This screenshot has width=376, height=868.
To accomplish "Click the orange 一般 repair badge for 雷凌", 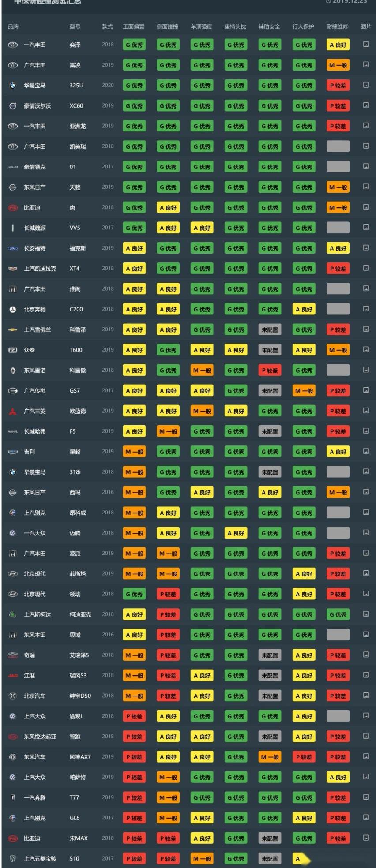I will 338,65.
